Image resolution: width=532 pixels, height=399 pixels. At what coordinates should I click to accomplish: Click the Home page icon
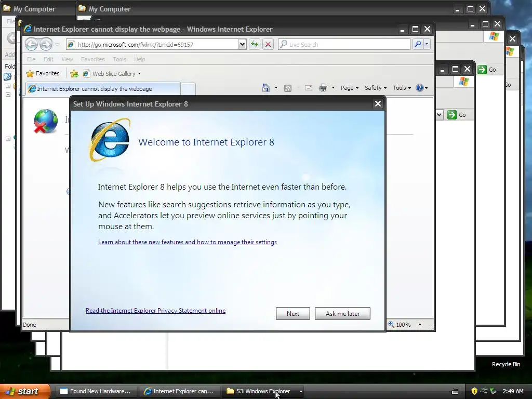pos(266,88)
